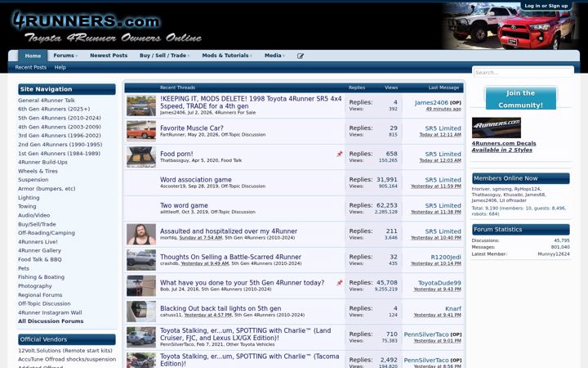
Task: Open Assaulted and hospitalized thread avatar
Action: 141,235
